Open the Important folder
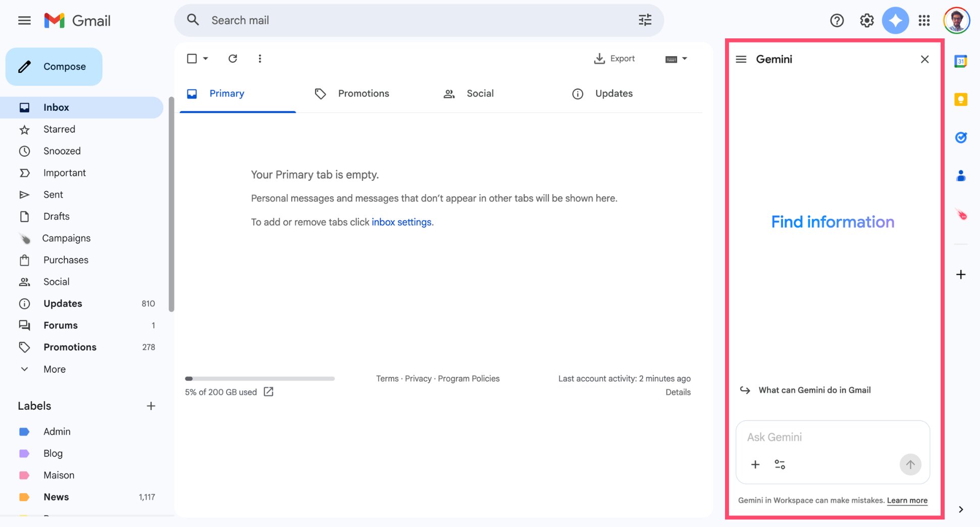The height and width of the screenshot is (527, 980). point(82,173)
